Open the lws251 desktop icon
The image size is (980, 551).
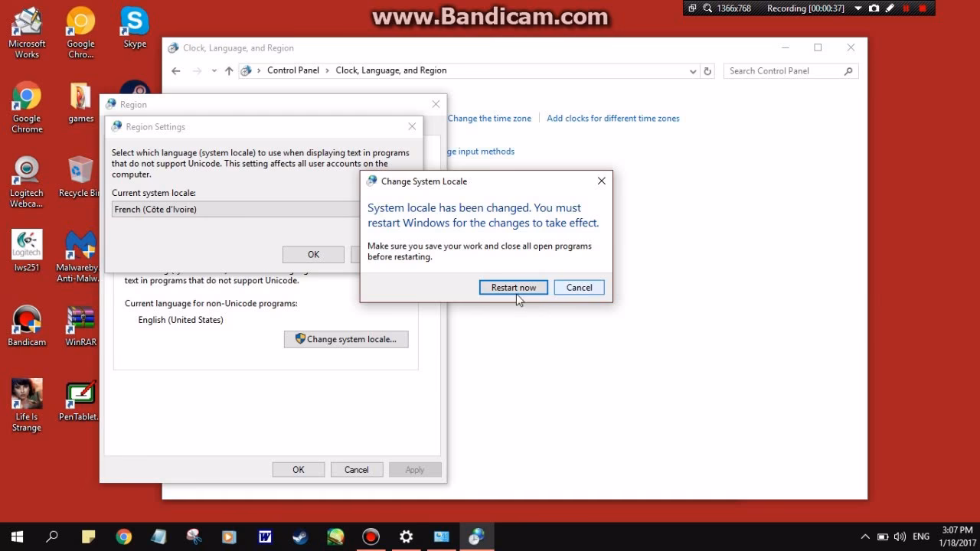tap(27, 252)
